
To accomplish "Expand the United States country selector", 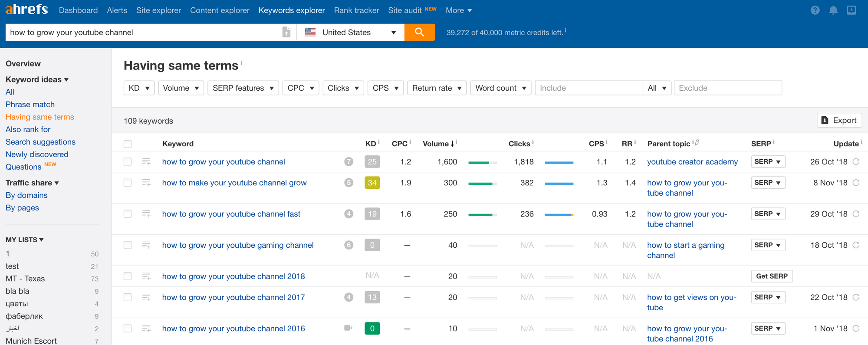I will point(350,33).
